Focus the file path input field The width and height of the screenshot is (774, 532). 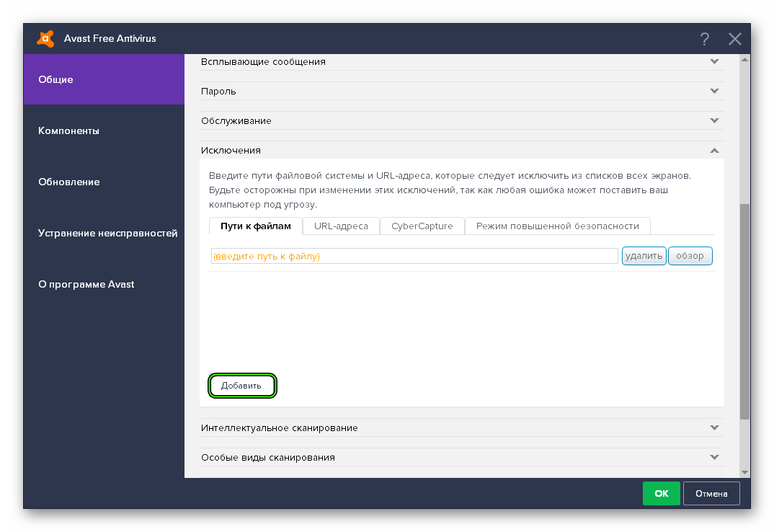[414, 257]
